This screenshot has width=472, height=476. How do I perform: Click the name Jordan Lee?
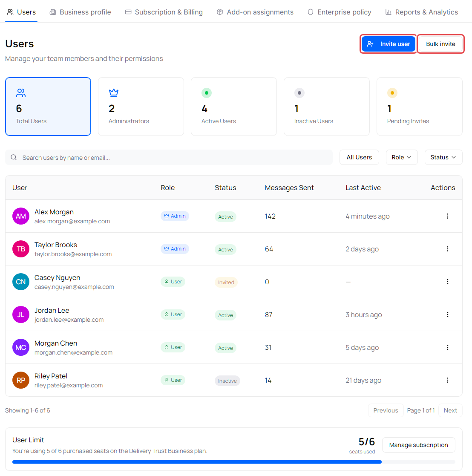(x=52, y=310)
